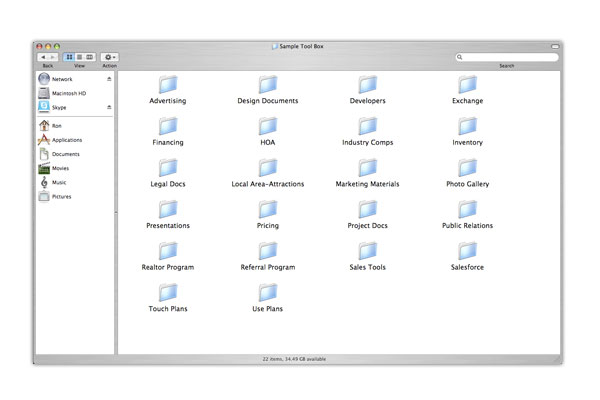Switch to list view
Image resolution: width=600 pixels, height=400 pixels.
pos(79,57)
